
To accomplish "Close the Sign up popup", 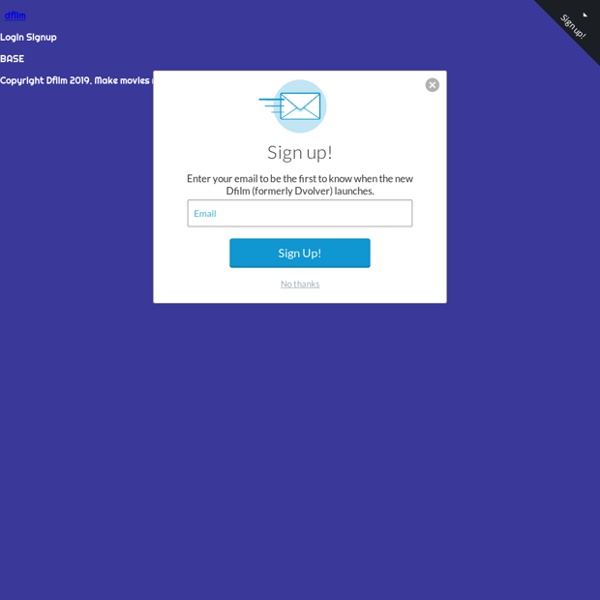I will [x=432, y=85].
